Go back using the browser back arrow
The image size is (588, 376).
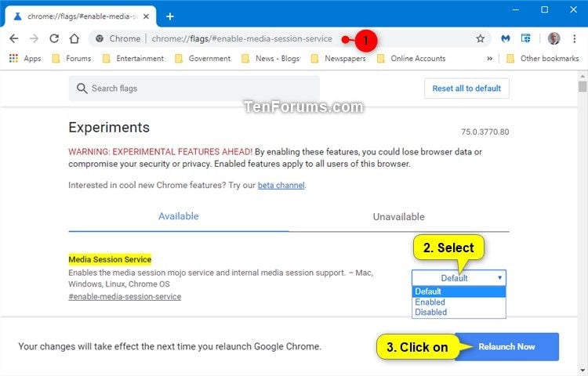pos(14,38)
